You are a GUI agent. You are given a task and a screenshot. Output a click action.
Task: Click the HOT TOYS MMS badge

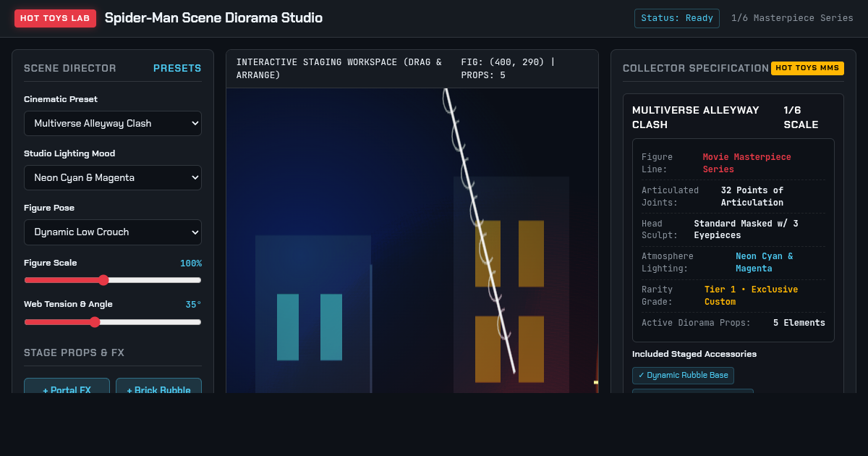point(807,68)
